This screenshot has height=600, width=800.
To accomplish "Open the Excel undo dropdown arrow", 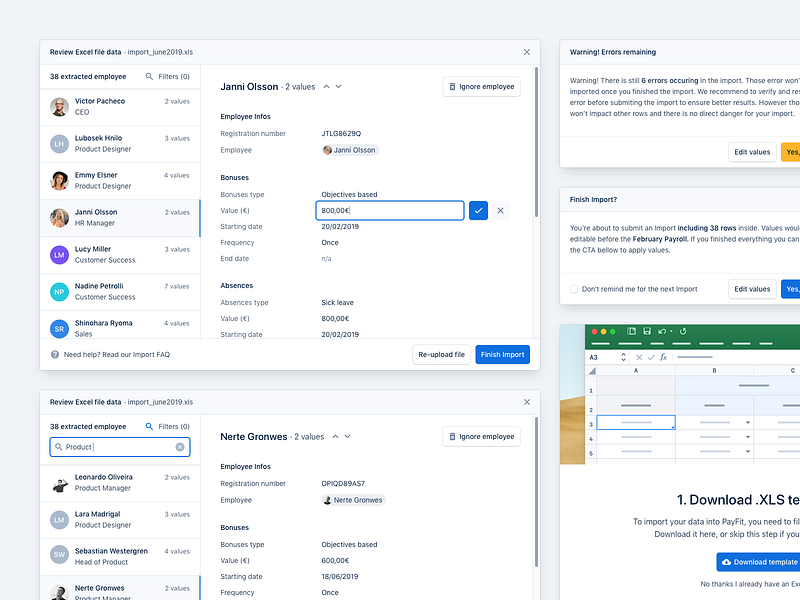I will point(671,332).
